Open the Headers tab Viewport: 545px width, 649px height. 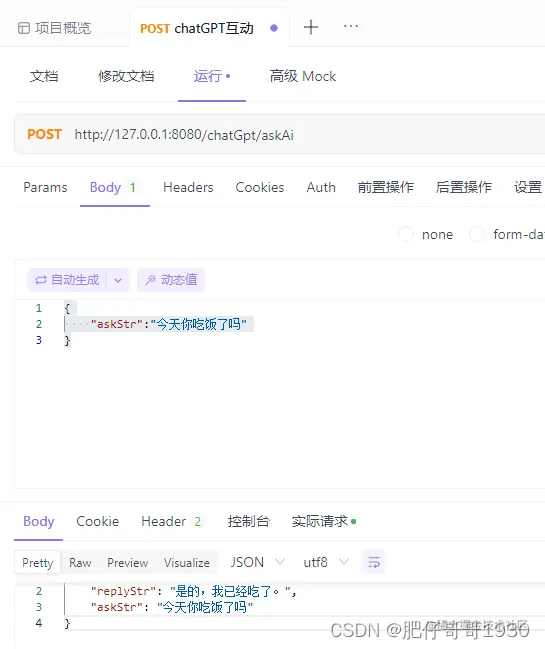[188, 187]
